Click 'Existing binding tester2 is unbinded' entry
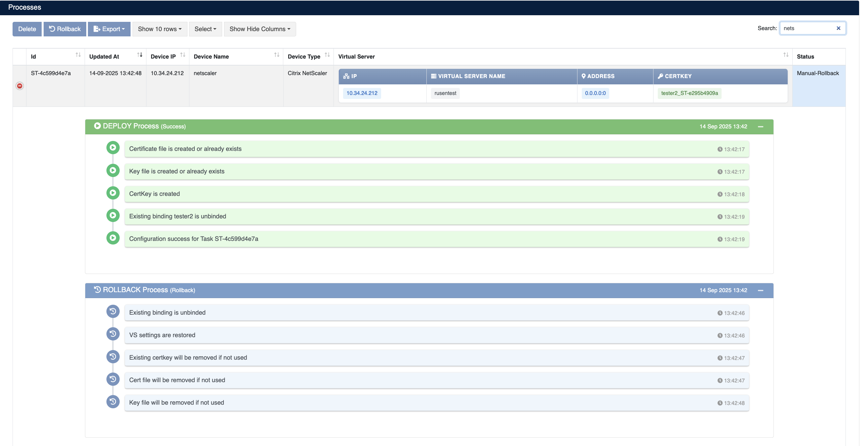This screenshot has width=868, height=446. (437, 216)
